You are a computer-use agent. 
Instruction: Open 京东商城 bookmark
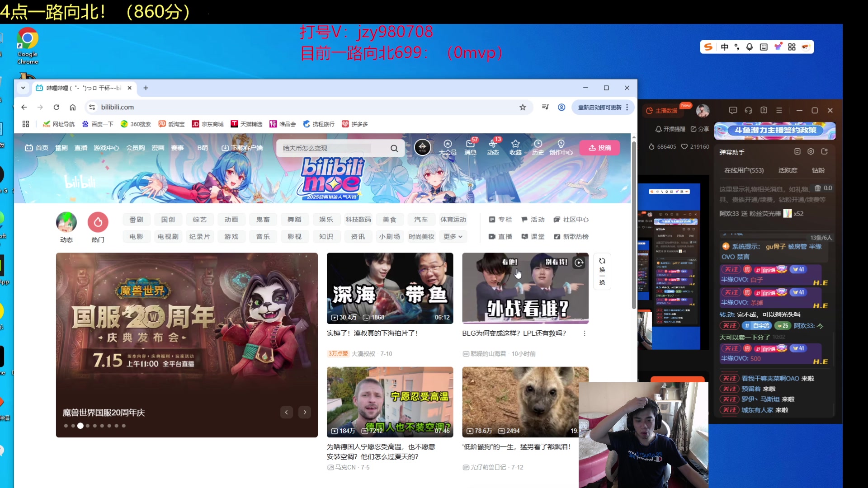(208, 124)
